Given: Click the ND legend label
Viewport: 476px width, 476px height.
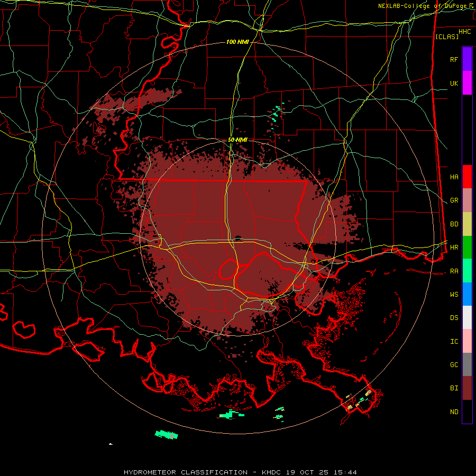Looking at the screenshot, I should (x=454, y=412).
